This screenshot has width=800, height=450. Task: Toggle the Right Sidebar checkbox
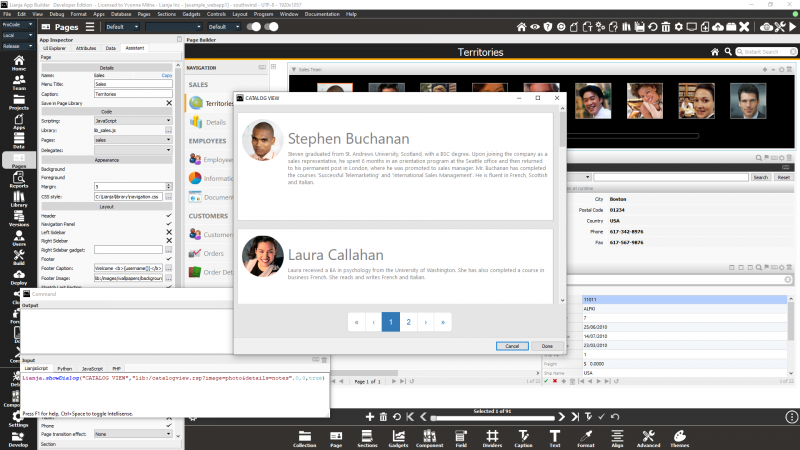(169, 241)
